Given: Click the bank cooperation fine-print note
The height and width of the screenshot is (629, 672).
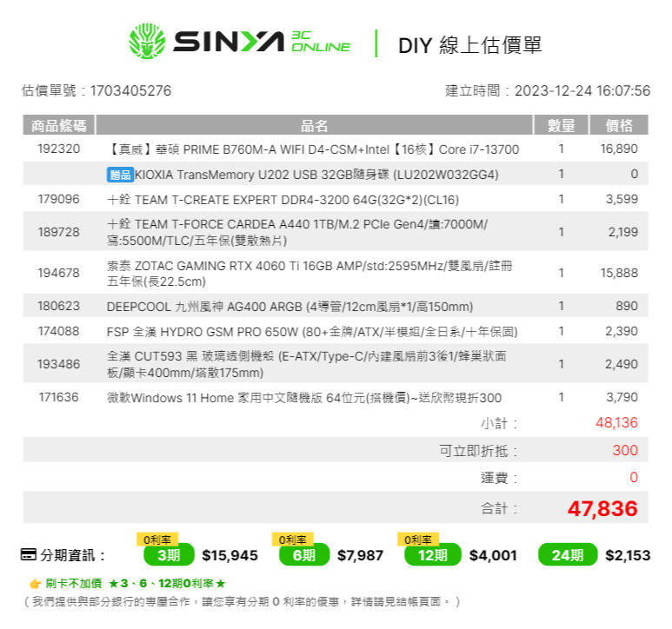Looking at the screenshot, I should 242,602.
